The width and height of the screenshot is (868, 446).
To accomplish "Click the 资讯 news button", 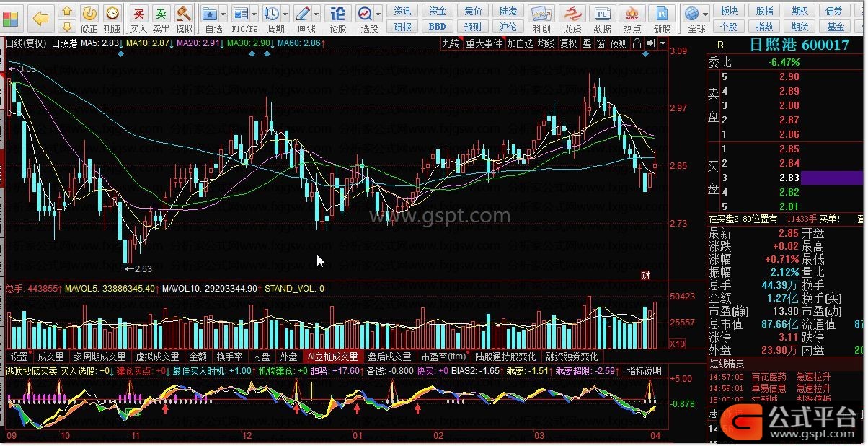I will coord(403,11).
